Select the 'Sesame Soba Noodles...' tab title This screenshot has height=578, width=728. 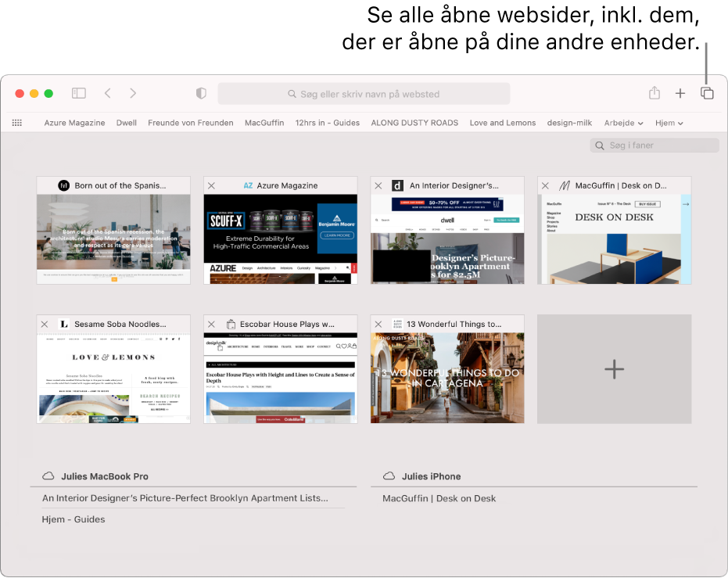click(120, 324)
